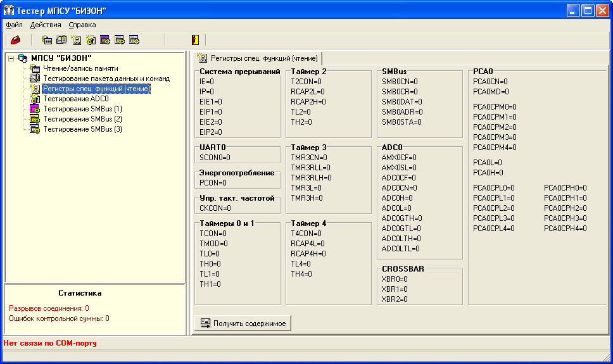This screenshot has height=364, width=613.
Task: Open the Справка menu
Action: coord(82,25)
